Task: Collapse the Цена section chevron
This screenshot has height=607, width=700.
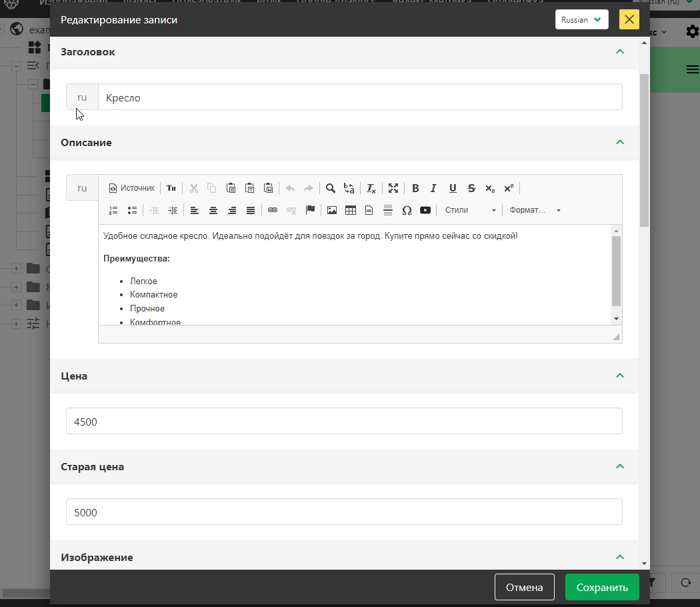Action: point(620,376)
